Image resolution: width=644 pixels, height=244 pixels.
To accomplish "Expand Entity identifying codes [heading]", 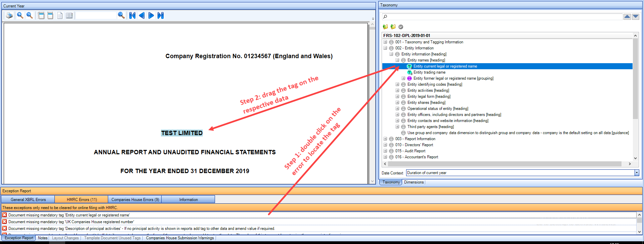I will click(397, 84).
